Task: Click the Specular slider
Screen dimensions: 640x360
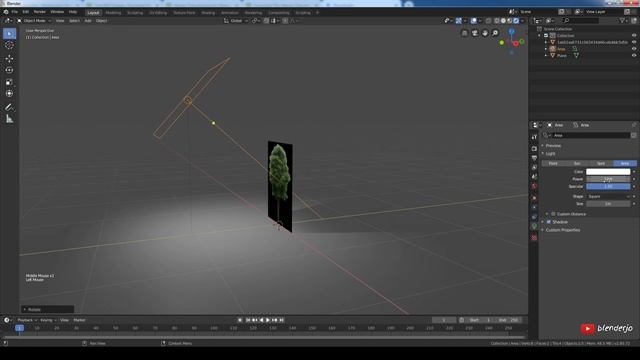Action: pos(608,186)
